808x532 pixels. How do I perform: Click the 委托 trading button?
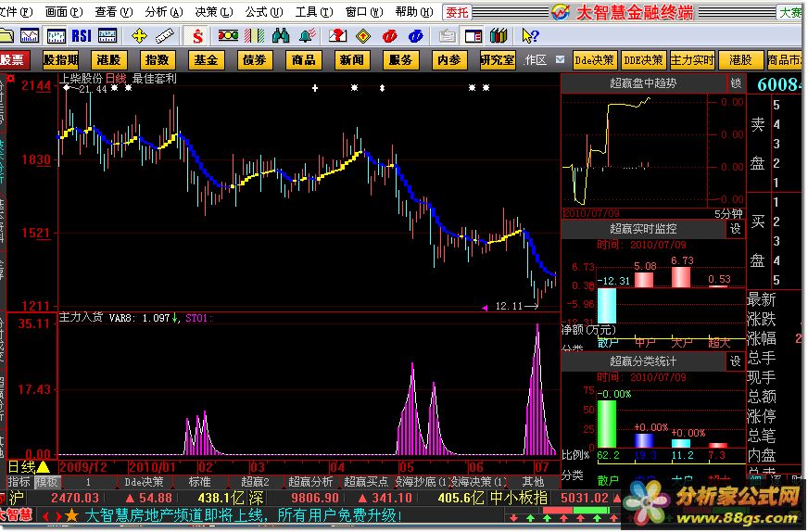(x=457, y=12)
